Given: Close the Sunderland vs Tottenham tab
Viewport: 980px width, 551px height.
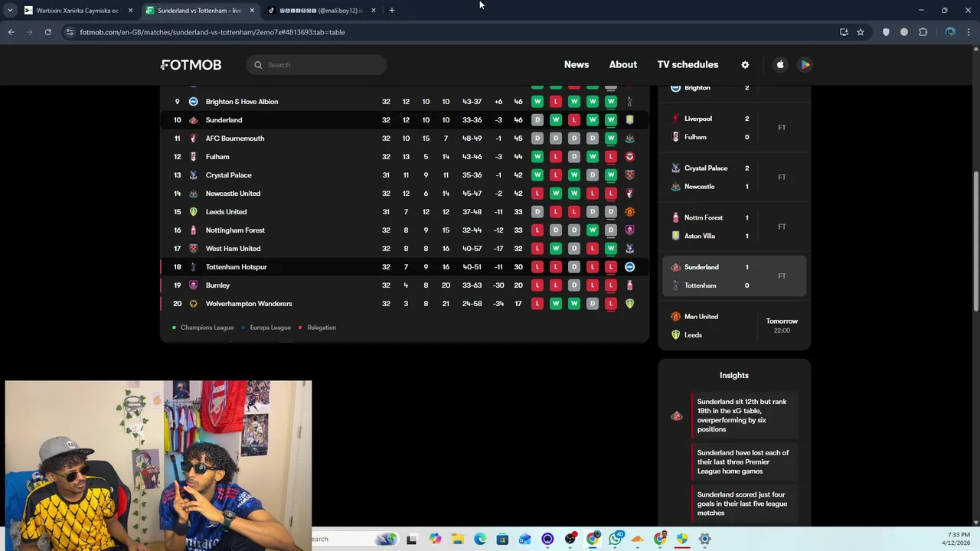Looking at the screenshot, I should pos(252,11).
